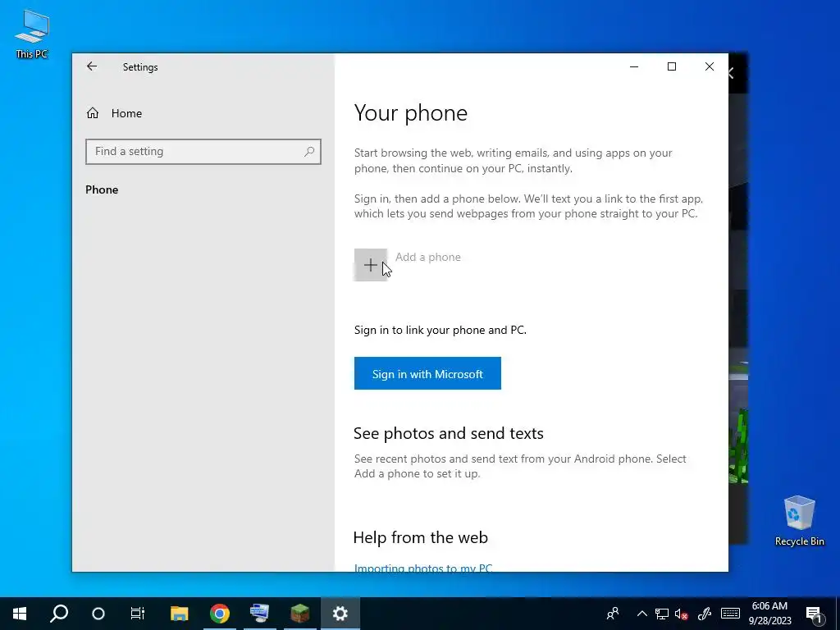The height and width of the screenshot is (630, 840).
Task: Click Help from the web heading
Action: pyautogui.click(x=421, y=537)
